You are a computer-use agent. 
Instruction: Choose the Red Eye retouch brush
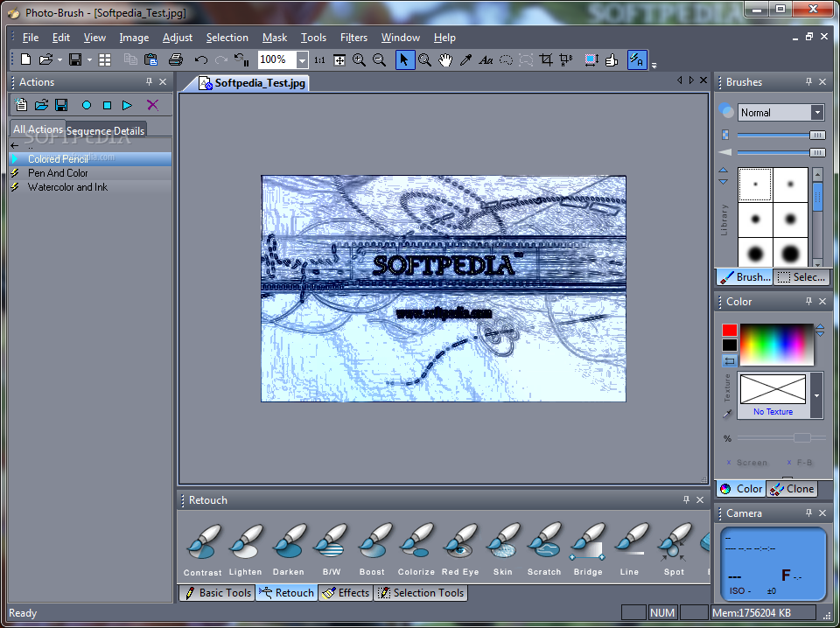pyautogui.click(x=460, y=550)
